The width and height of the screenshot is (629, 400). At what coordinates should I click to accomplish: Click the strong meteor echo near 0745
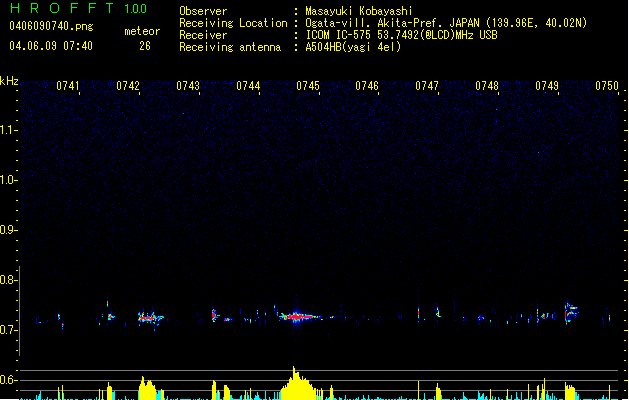[x=299, y=317]
